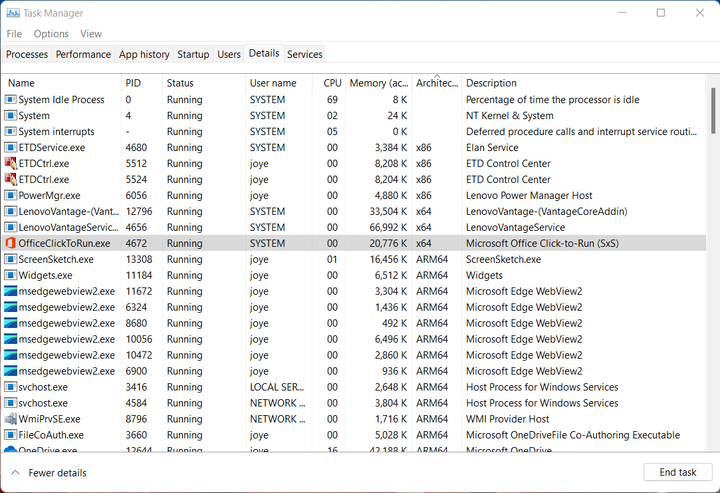Switch to the Users tab
The width and height of the screenshot is (720, 493).
coord(229,54)
